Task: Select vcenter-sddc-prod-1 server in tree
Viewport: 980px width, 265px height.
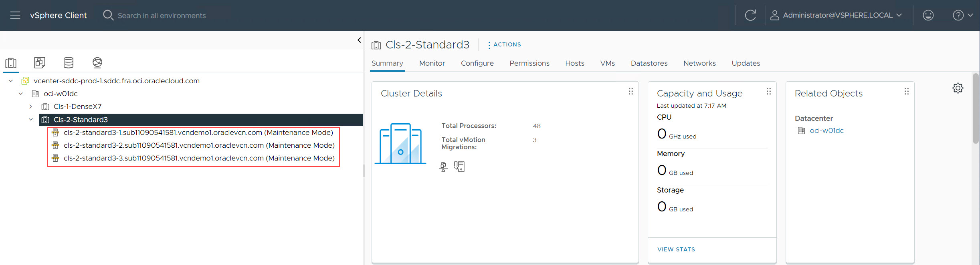Action: 117,81
